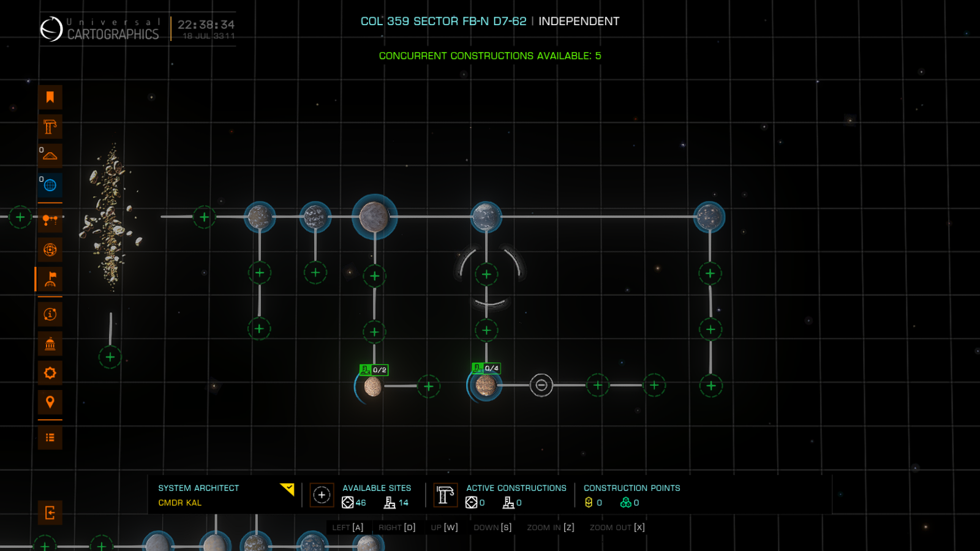Click the LEFT [A] key hint
This screenshot has width=980, height=551.
click(348, 527)
